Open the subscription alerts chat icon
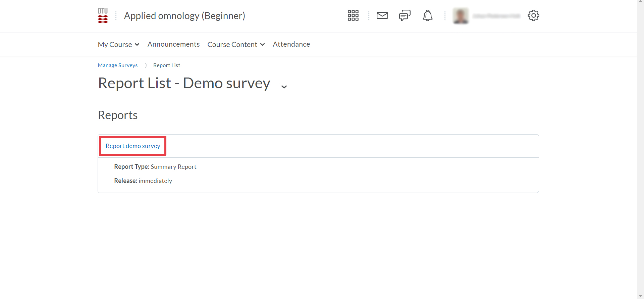The height and width of the screenshot is (299, 644). coord(405,15)
